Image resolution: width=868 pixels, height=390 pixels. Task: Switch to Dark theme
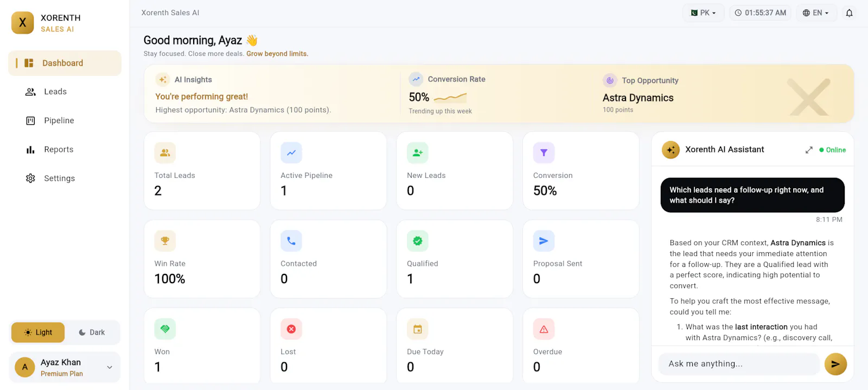pyautogui.click(x=92, y=333)
